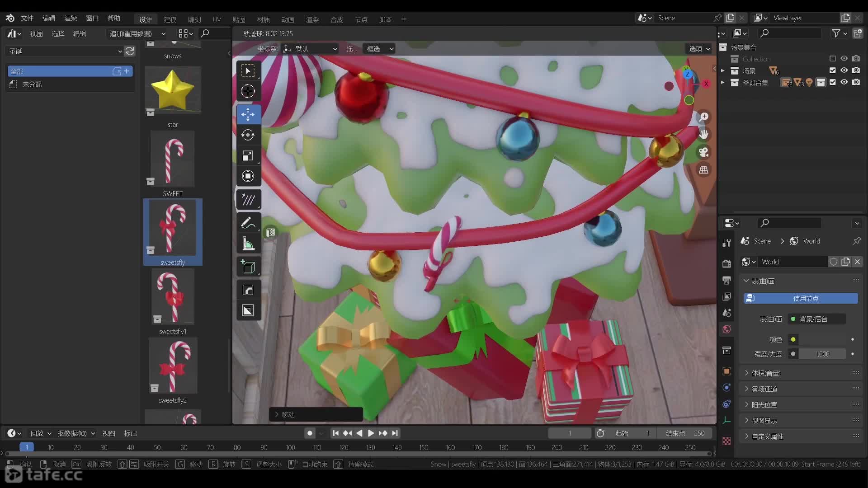
Task: Open the 默认 coordinate system dropdown
Action: pyautogui.click(x=310, y=49)
